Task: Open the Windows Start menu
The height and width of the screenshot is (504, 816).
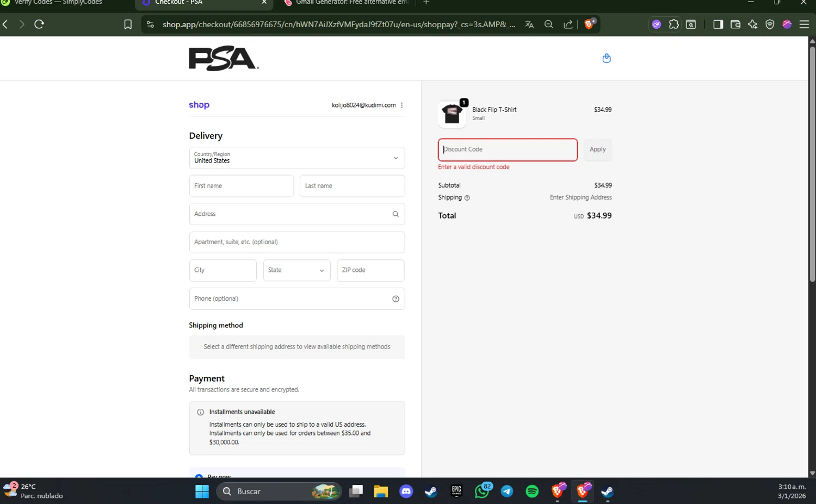Action: tap(202, 491)
